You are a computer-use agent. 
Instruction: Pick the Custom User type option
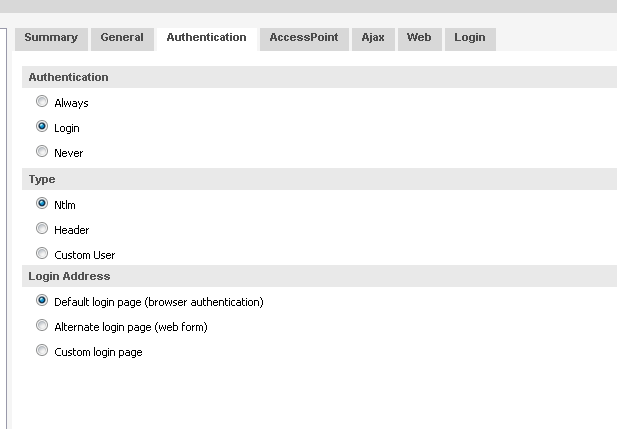click(x=42, y=254)
